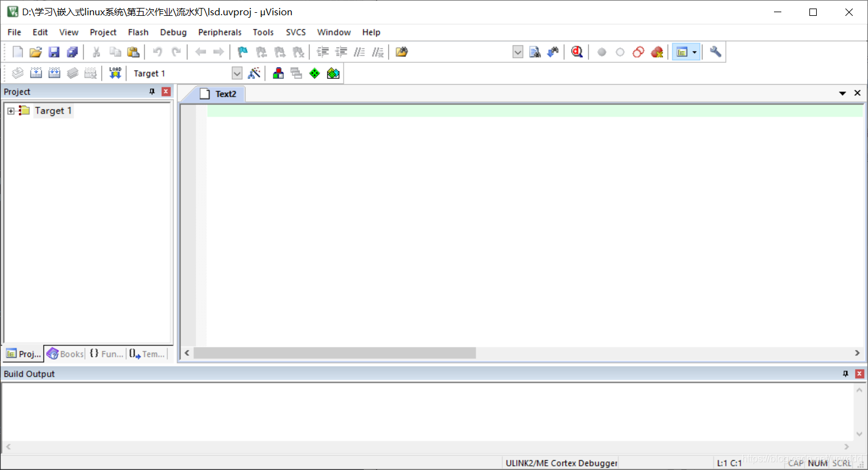Start debug session with red d icon
Screen dimensions: 868x470
pos(577,52)
